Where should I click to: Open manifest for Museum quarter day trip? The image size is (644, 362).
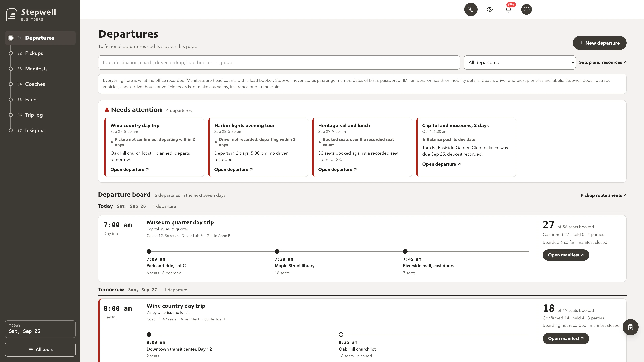pos(566,255)
